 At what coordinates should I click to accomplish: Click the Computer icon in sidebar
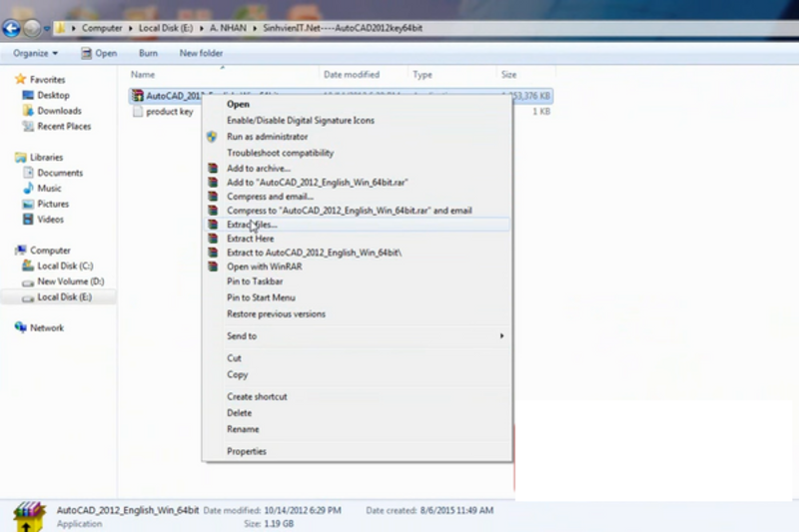[21, 250]
